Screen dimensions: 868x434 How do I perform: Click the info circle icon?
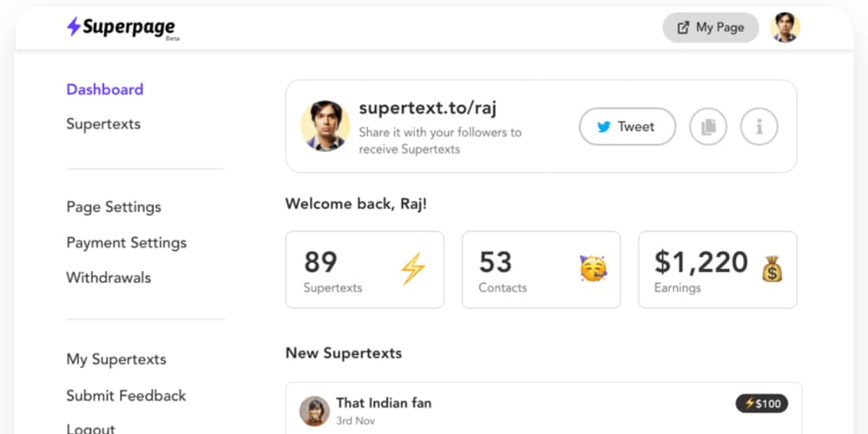(759, 127)
